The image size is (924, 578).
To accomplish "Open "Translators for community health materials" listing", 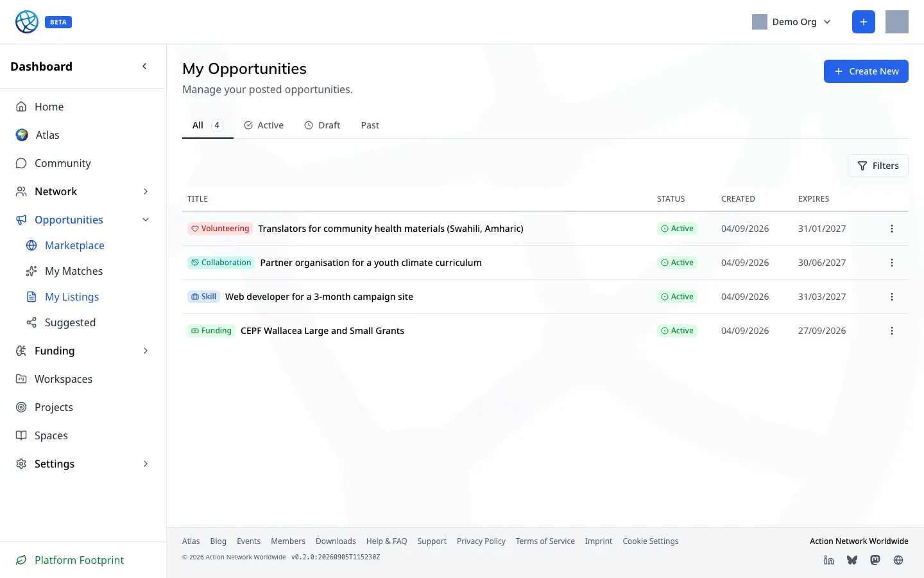I will pos(391,229).
